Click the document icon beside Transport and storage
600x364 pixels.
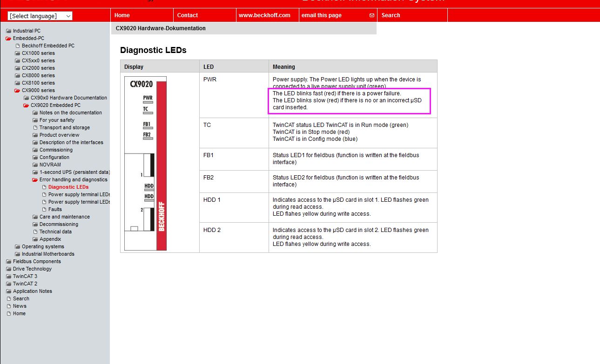click(x=35, y=128)
